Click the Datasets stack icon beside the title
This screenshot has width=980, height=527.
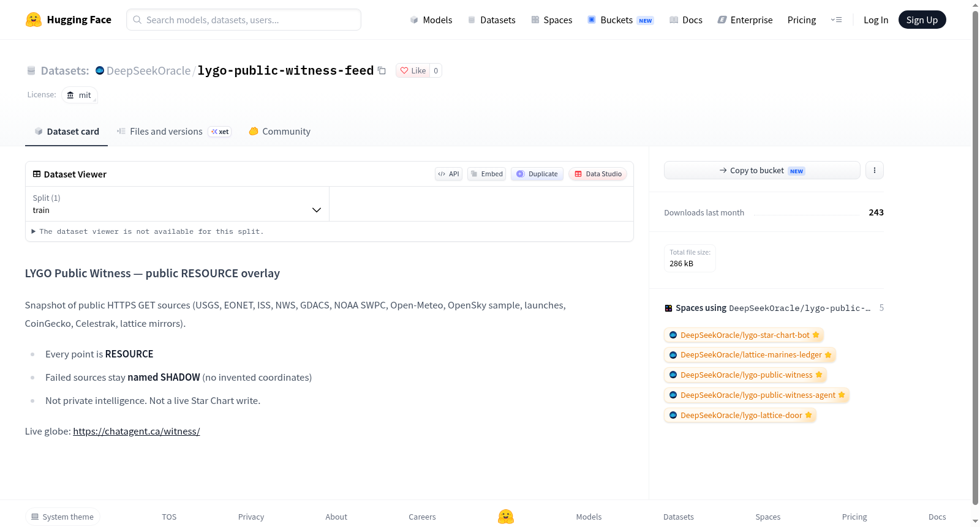(31, 70)
